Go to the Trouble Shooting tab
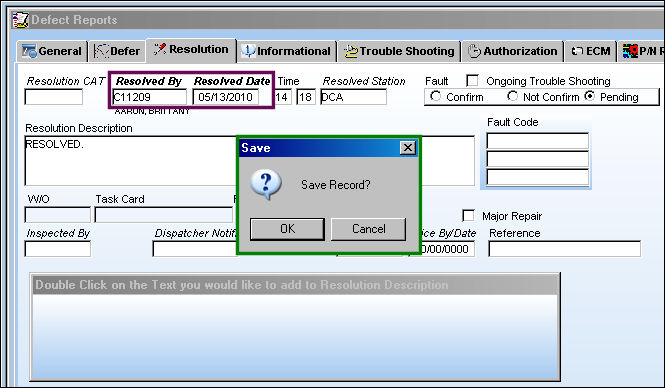 point(399,51)
